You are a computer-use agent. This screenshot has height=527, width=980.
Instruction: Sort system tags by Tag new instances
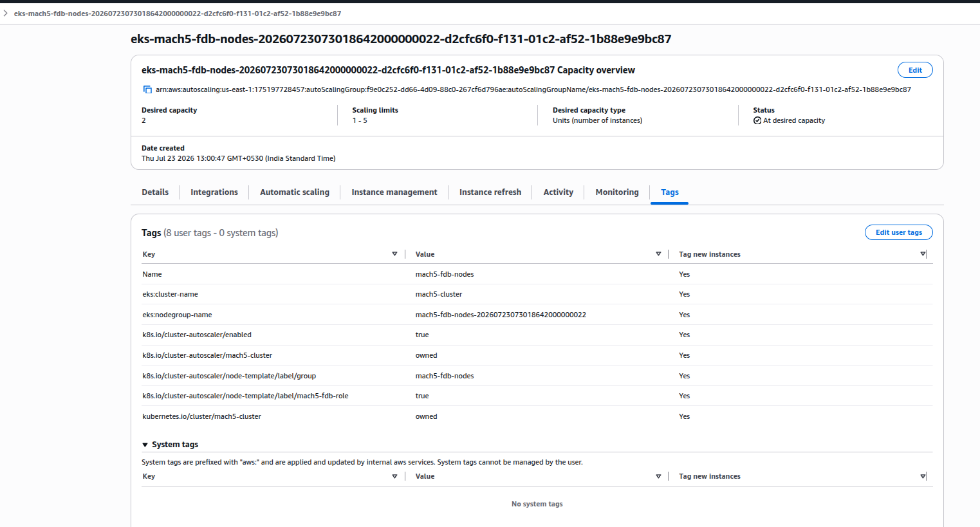click(923, 476)
